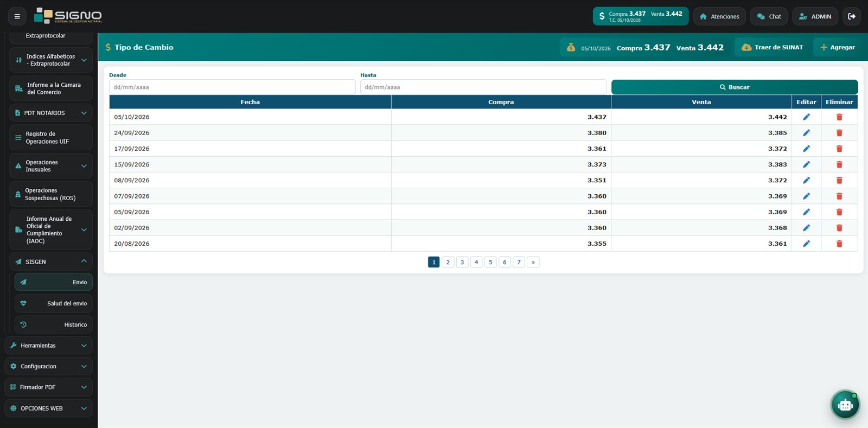Click Traer de SUNAT button
Viewport: 868px width, 428px height.
772,47
